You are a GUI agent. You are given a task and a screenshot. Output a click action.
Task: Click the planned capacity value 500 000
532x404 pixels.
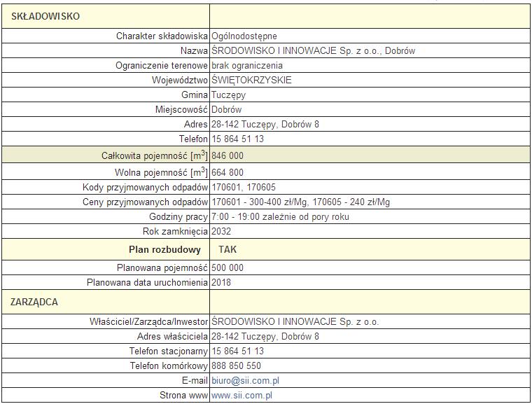[x=227, y=267]
